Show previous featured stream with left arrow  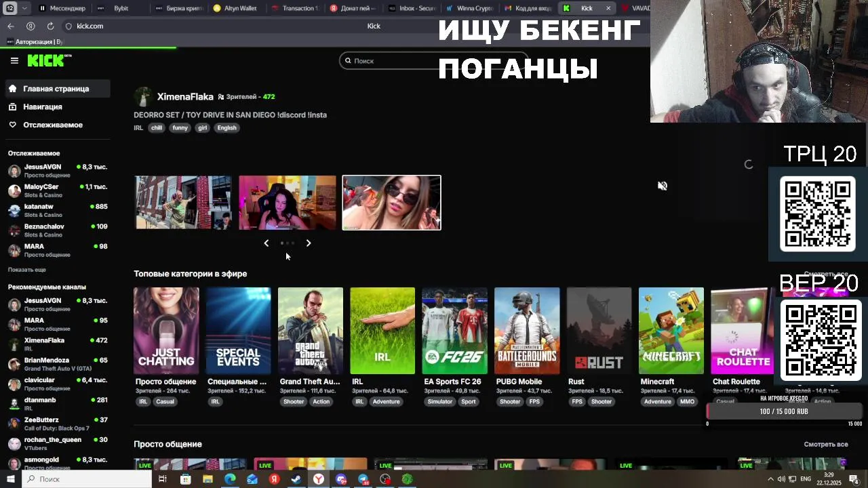(x=266, y=243)
